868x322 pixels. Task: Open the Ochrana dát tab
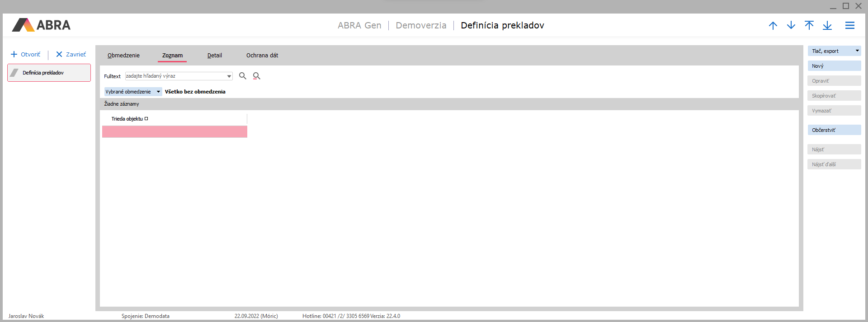click(262, 56)
